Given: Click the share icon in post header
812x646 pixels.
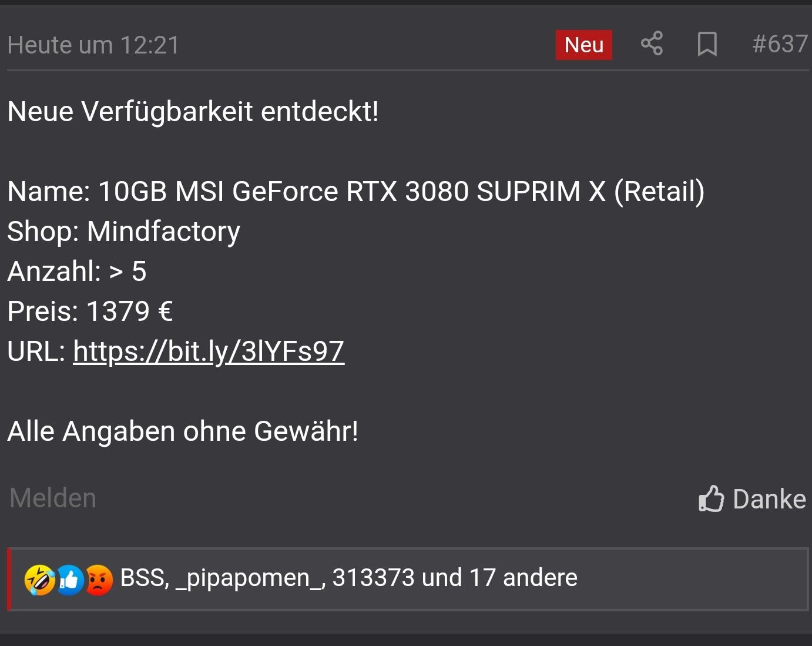Looking at the screenshot, I should pyautogui.click(x=652, y=44).
